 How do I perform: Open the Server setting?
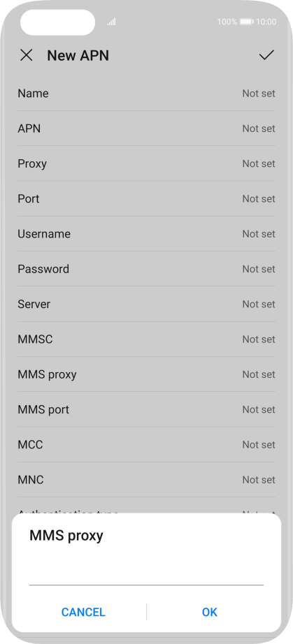point(146,304)
